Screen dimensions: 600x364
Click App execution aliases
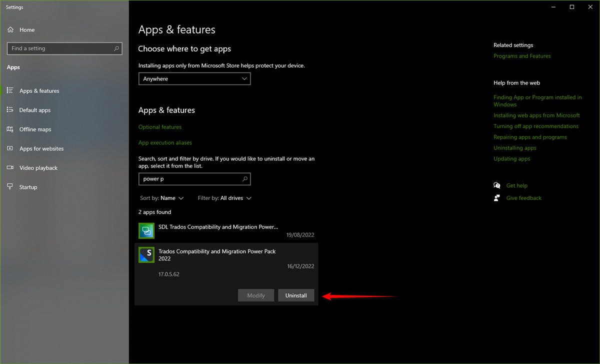coord(165,142)
